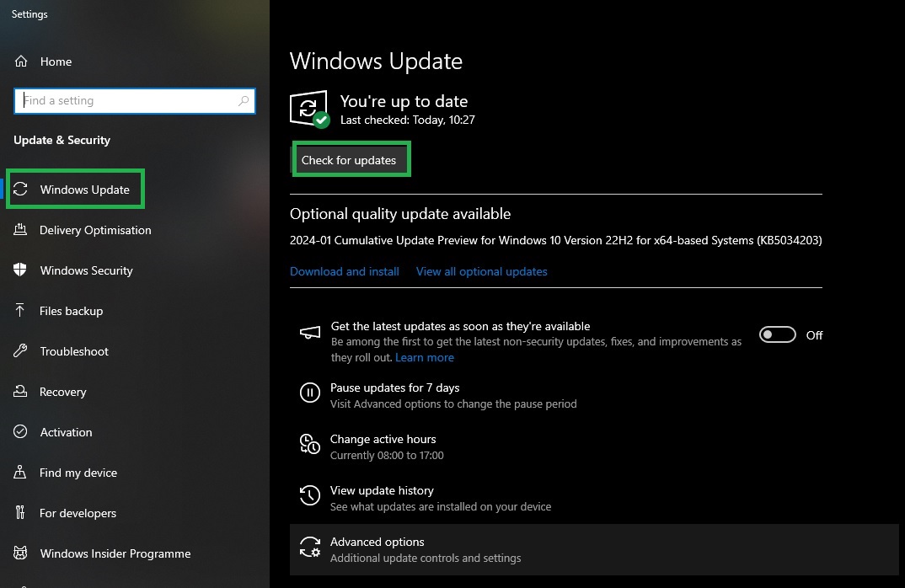Select Windows Update in the sidebar
This screenshot has width=905, height=588.
pos(76,189)
